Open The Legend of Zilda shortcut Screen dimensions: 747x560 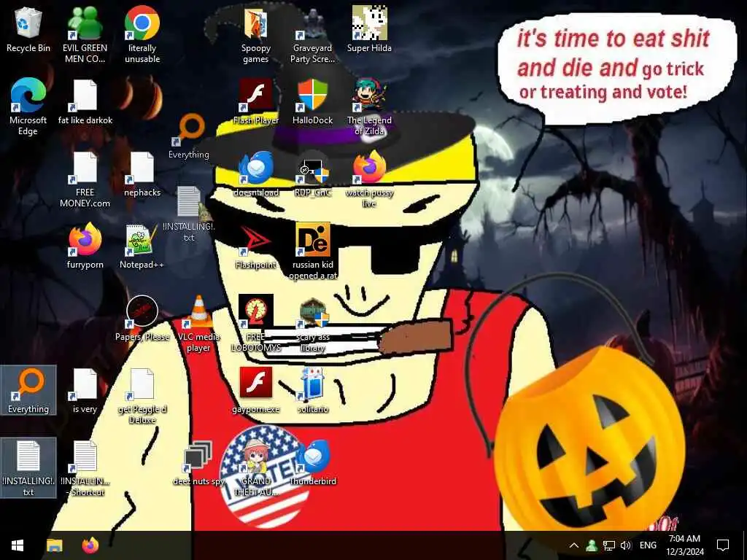369,106
